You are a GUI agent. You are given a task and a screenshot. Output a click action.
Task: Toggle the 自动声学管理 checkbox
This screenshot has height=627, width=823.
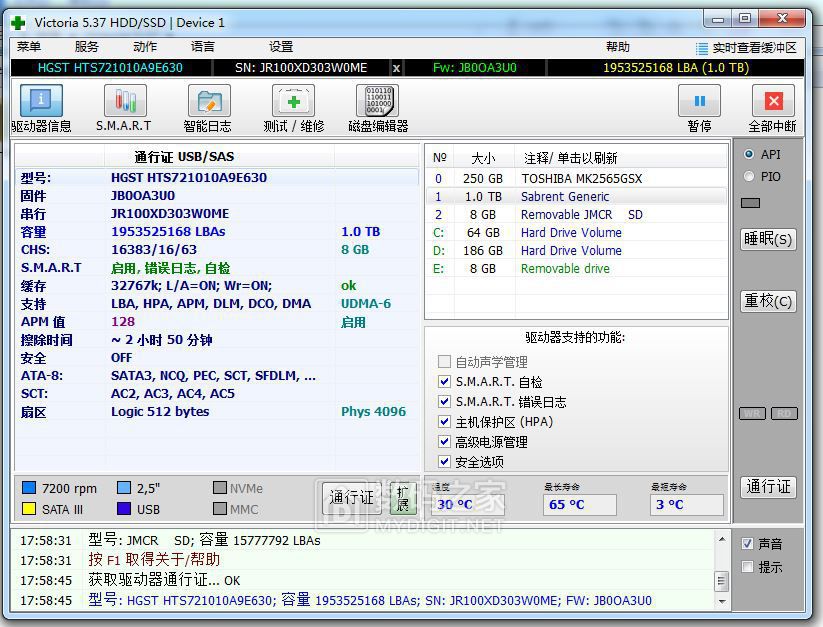444,362
